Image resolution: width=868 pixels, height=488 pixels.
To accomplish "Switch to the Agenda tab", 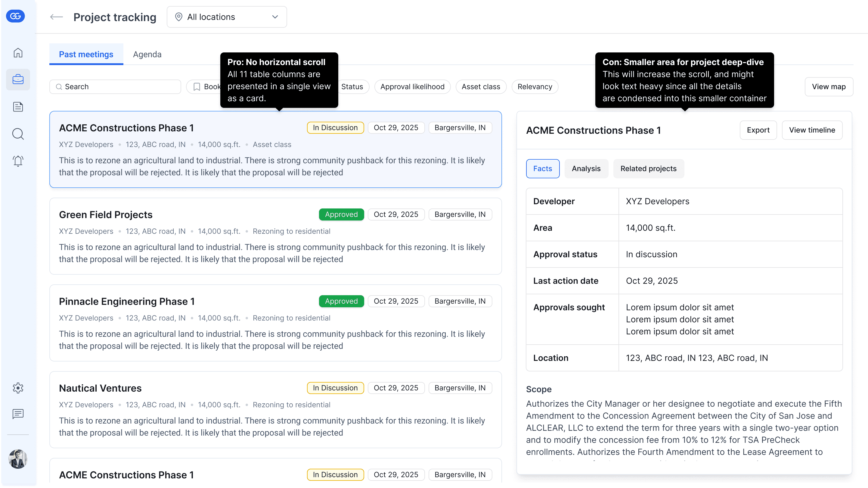I will (x=147, y=54).
